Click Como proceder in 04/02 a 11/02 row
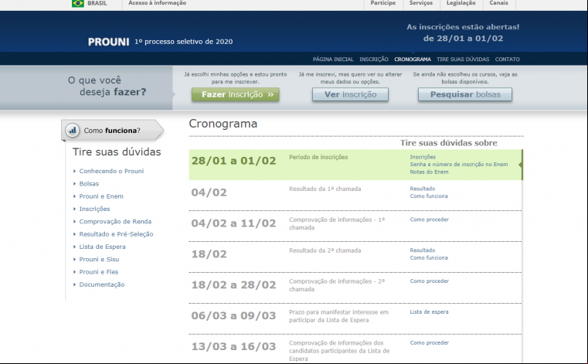The width and height of the screenshot is (588, 364). (x=429, y=219)
